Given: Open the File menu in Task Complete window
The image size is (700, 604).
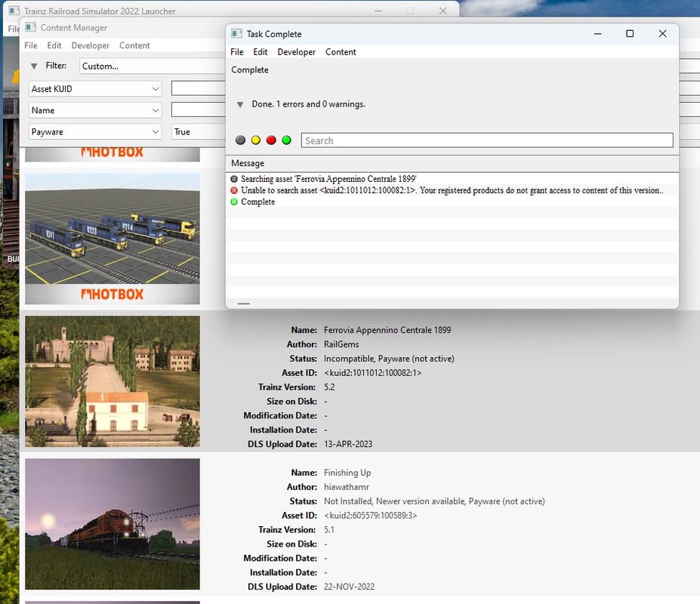Looking at the screenshot, I should [x=237, y=52].
